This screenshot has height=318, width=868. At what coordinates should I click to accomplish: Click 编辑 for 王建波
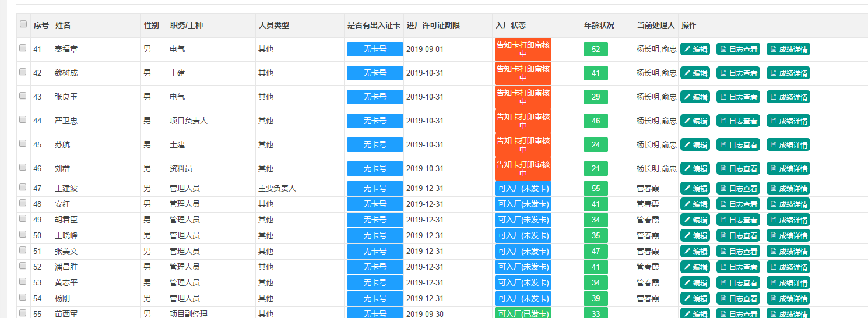click(695, 188)
